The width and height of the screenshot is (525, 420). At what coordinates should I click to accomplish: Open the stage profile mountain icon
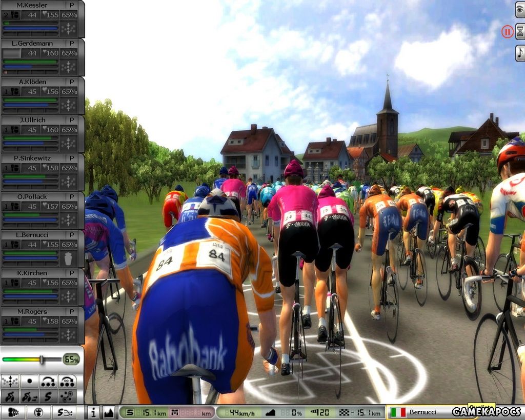[109, 413]
